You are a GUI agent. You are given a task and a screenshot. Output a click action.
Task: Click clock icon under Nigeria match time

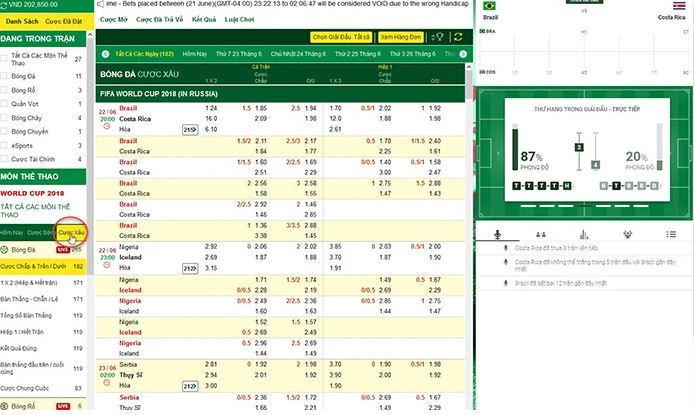(107, 265)
